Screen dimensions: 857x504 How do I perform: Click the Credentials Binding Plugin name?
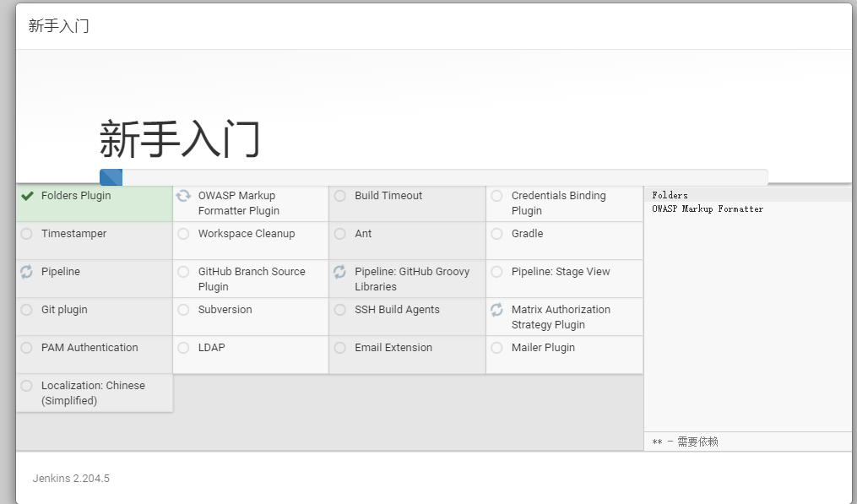559,203
